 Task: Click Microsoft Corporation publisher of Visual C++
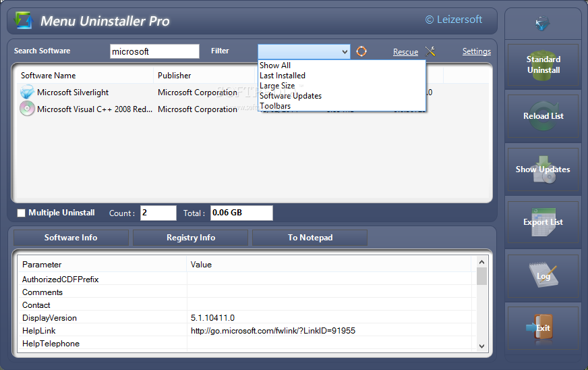coord(198,109)
